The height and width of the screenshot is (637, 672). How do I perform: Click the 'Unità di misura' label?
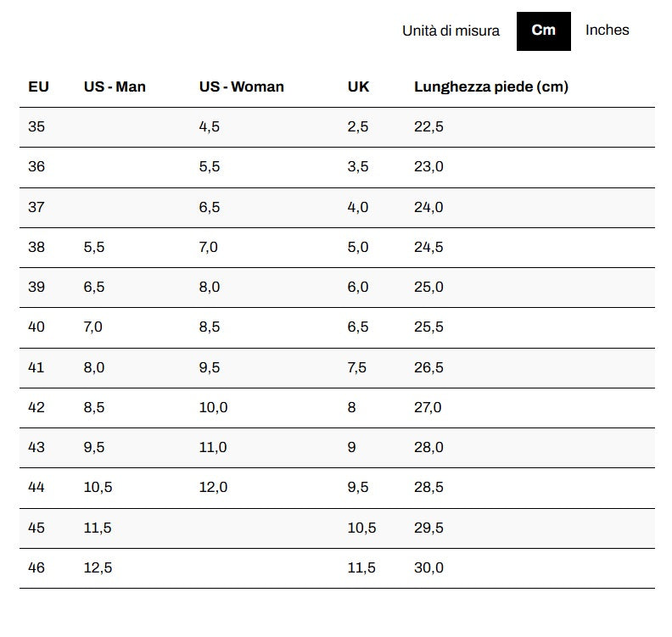coord(451,31)
